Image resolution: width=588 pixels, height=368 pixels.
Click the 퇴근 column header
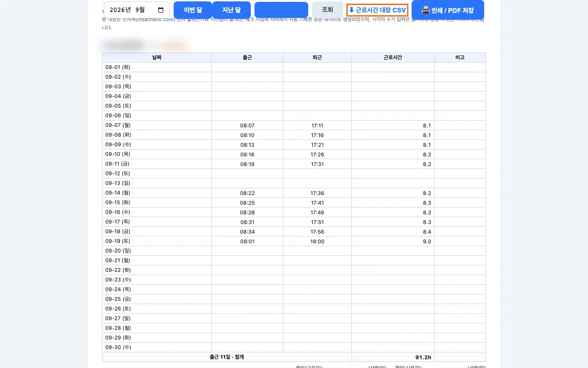point(317,57)
